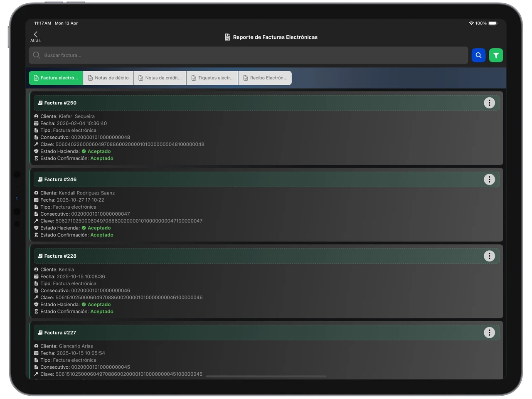
Task: Click the Factura #250 header bar
Action: [266, 103]
